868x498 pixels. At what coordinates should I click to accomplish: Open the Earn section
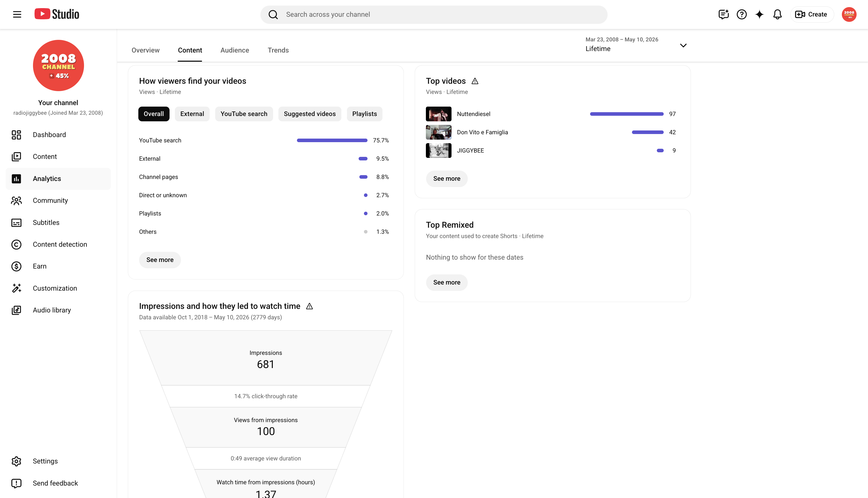coord(58,267)
